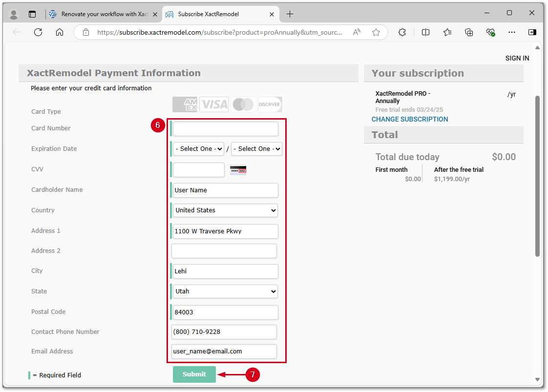The image size is (548, 392).
Task: Toggle split screen icon
Action: (425, 33)
